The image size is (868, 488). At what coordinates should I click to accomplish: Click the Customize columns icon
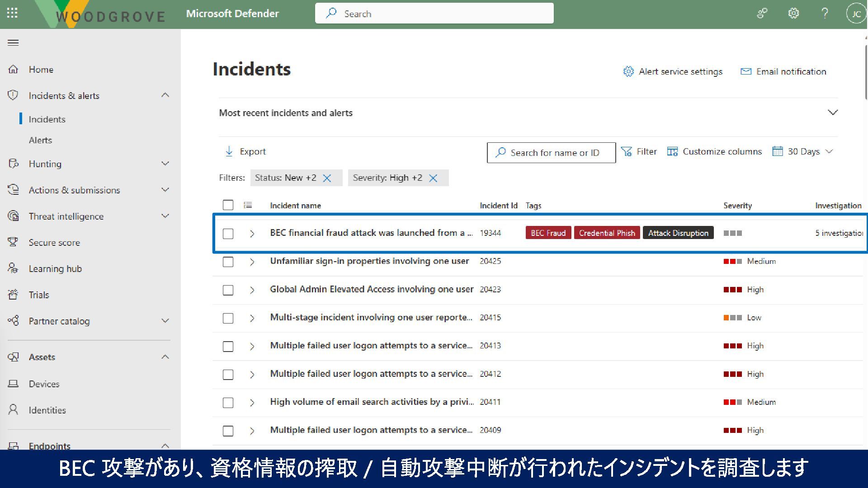click(x=672, y=152)
